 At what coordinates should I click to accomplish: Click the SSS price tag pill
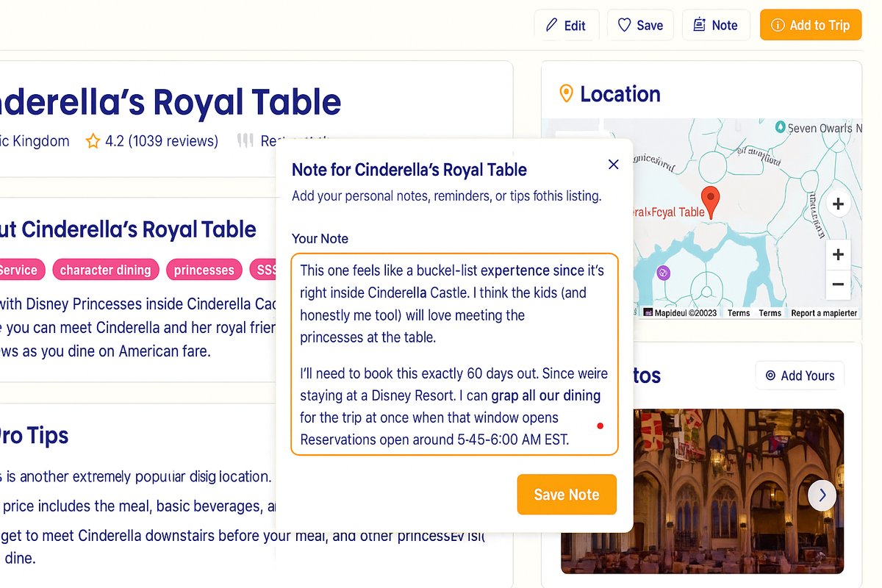(265, 270)
